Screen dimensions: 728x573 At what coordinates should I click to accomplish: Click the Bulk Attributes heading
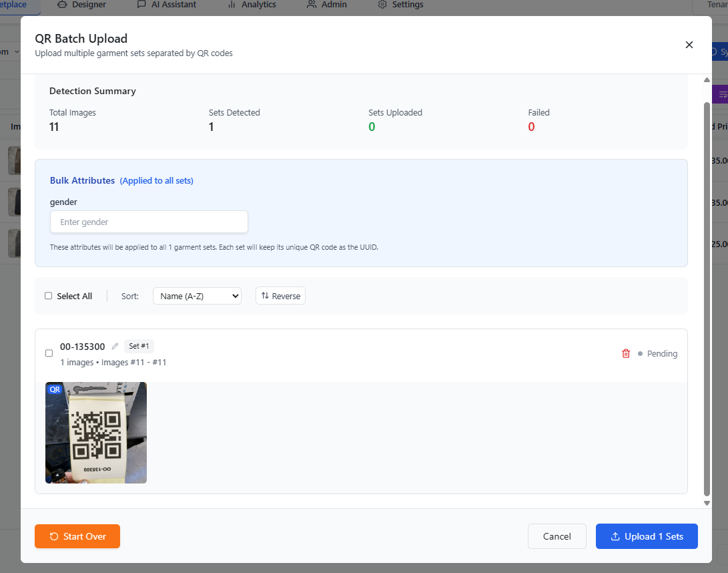[82, 180]
